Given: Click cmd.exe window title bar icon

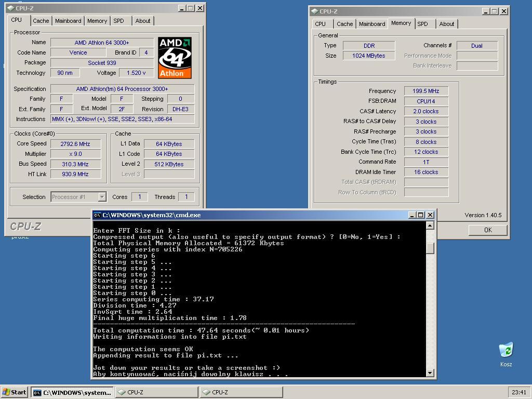Looking at the screenshot, I should pos(97,215).
